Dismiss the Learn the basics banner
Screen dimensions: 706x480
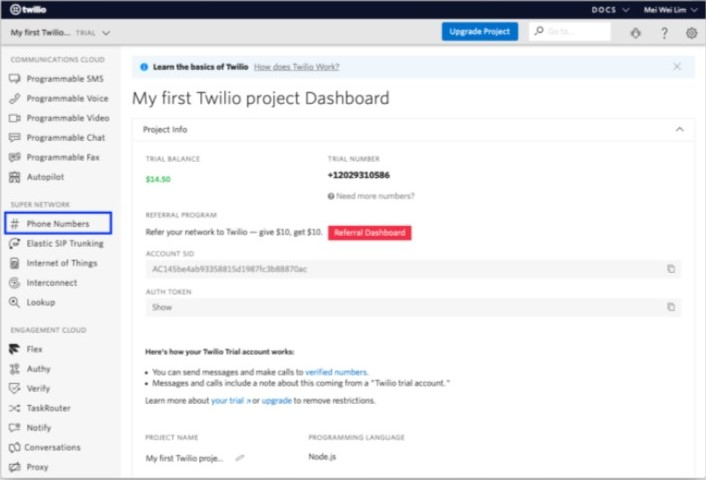coord(677,67)
